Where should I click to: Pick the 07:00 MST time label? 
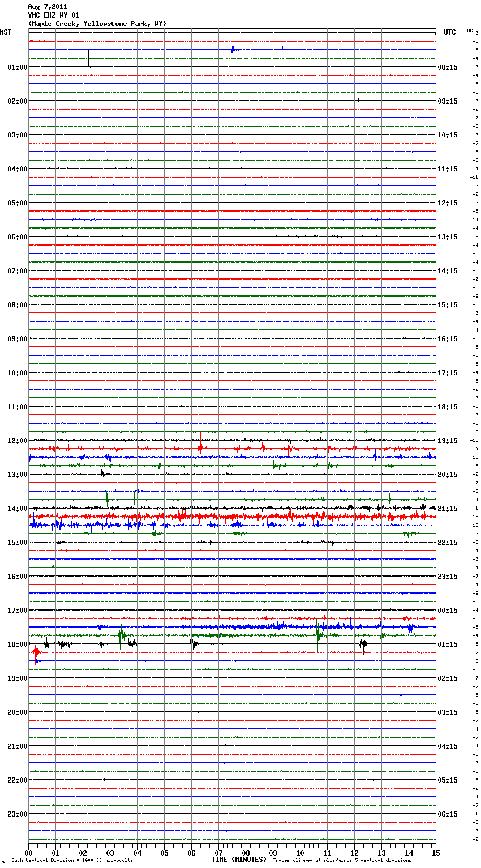click(18, 271)
